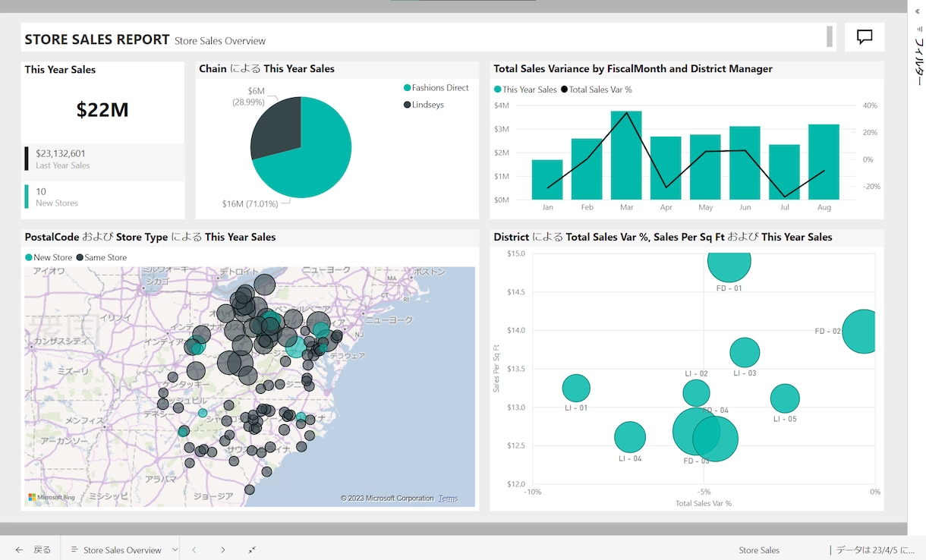Click This Year Sales legend marker
Viewport: 926px width, 560px height.
tap(498, 90)
